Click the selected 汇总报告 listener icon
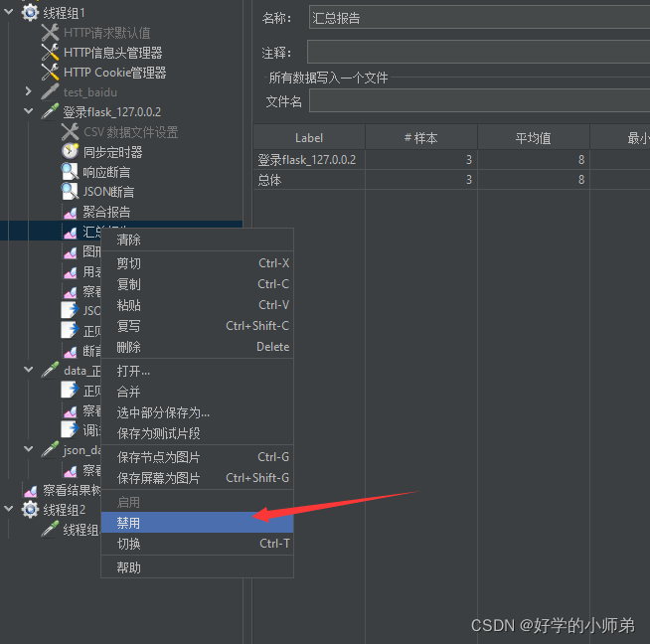This screenshot has width=650, height=644. [x=70, y=233]
